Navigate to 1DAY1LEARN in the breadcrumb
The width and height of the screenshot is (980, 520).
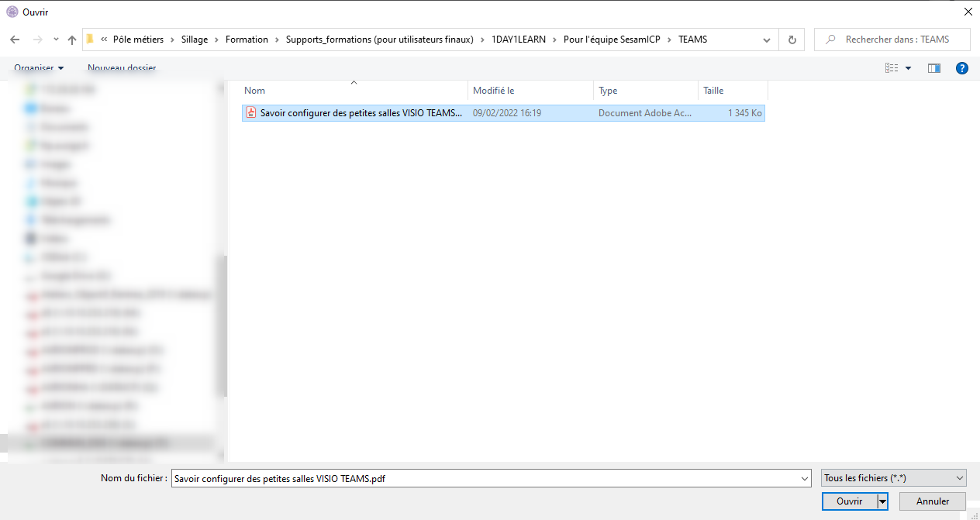[x=518, y=40]
